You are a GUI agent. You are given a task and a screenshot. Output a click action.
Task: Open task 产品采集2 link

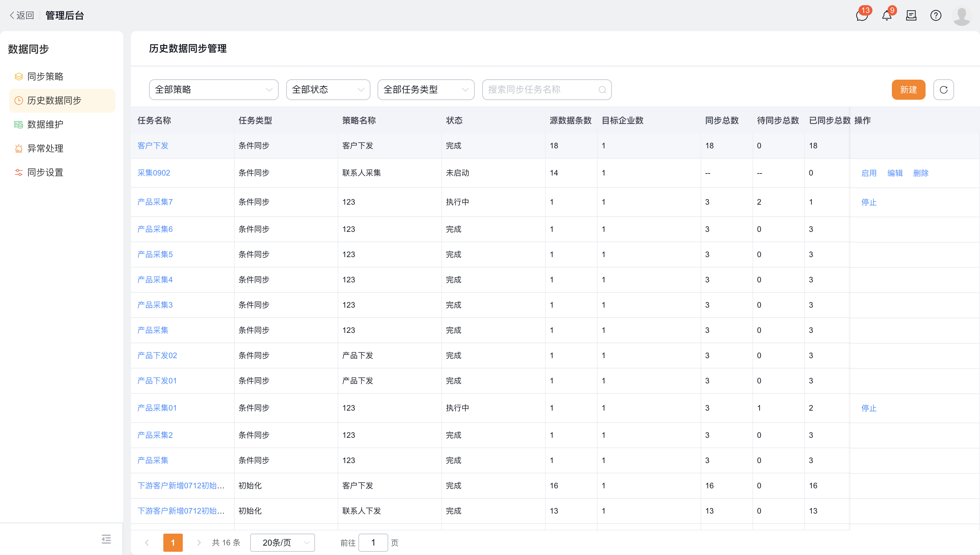tap(155, 435)
